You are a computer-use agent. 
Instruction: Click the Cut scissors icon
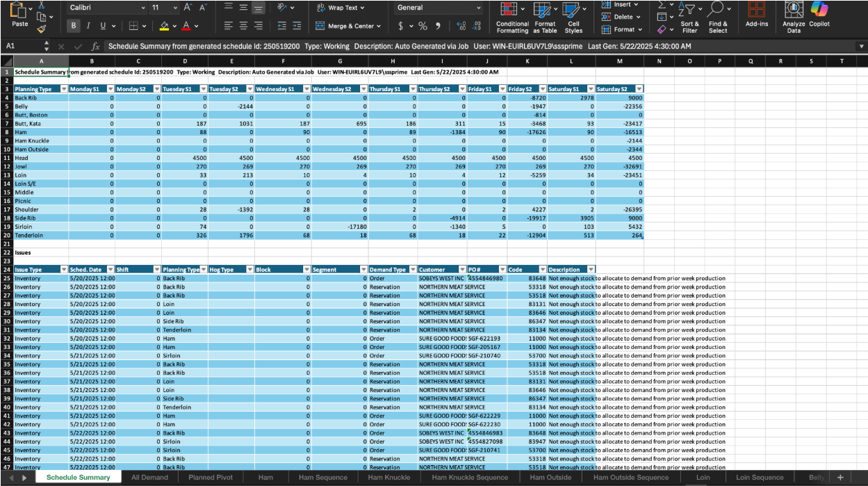(x=42, y=5)
